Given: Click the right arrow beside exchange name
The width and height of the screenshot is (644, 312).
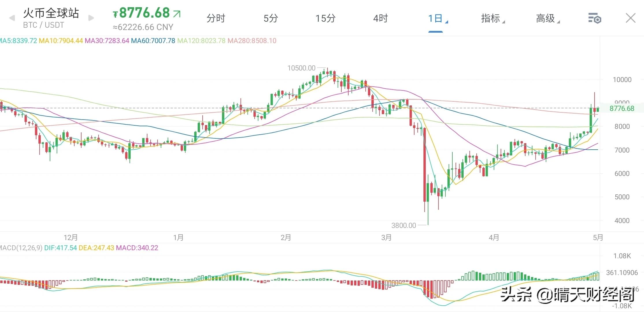Looking at the screenshot, I should click(x=91, y=18).
